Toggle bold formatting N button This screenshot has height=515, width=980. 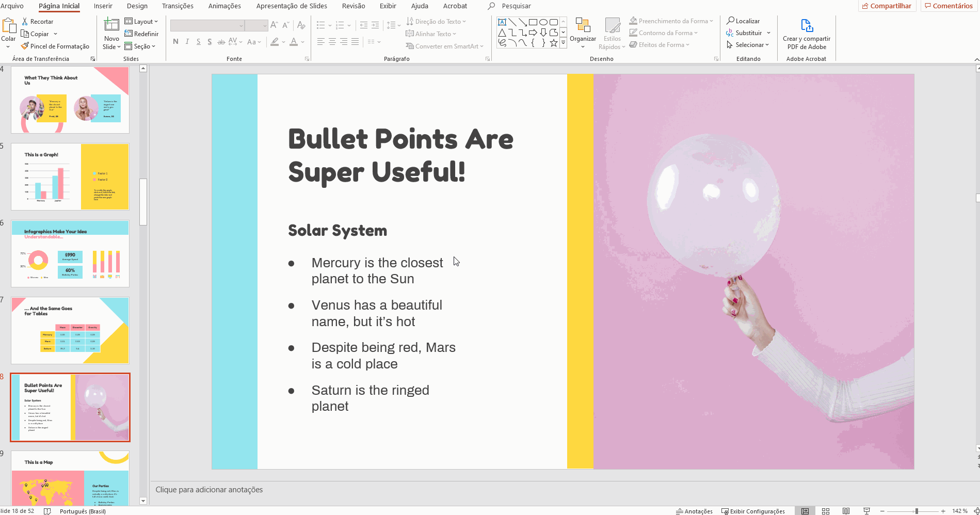coord(176,42)
